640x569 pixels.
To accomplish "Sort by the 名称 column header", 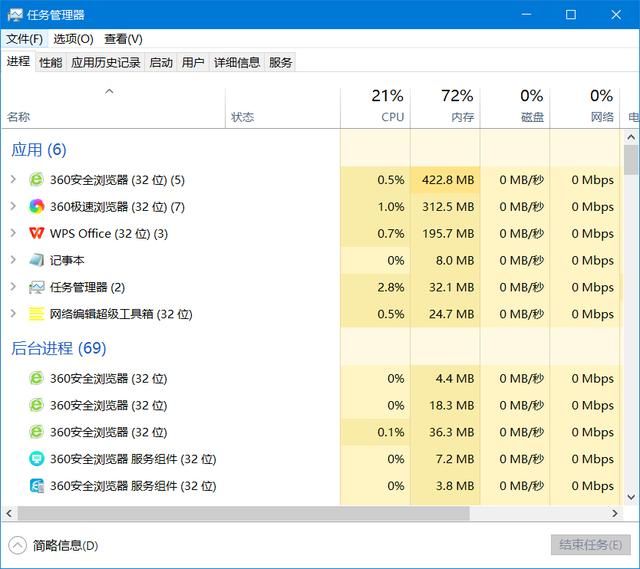I will coord(113,108).
